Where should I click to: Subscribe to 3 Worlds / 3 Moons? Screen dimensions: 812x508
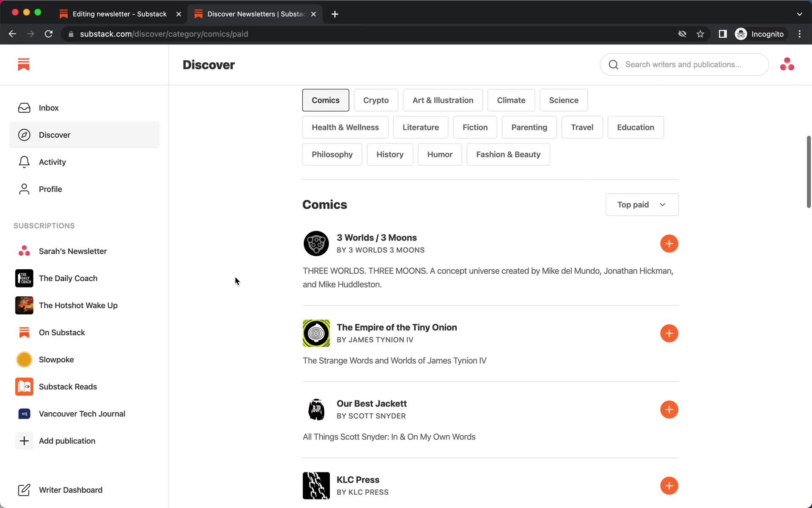click(669, 243)
